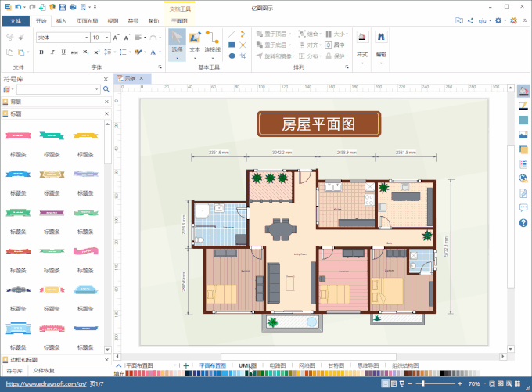Expand the symbol library search box dropdown
Image resolution: width=532 pixels, height=392 pixels.
click(x=97, y=90)
